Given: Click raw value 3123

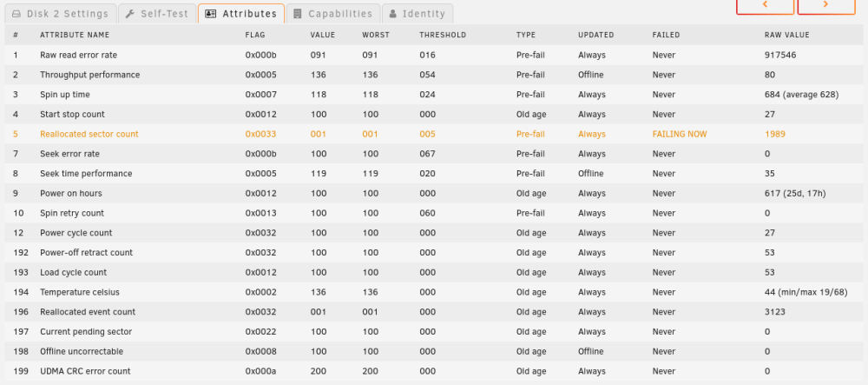Looking at the screenshot, I should (775, 312).
